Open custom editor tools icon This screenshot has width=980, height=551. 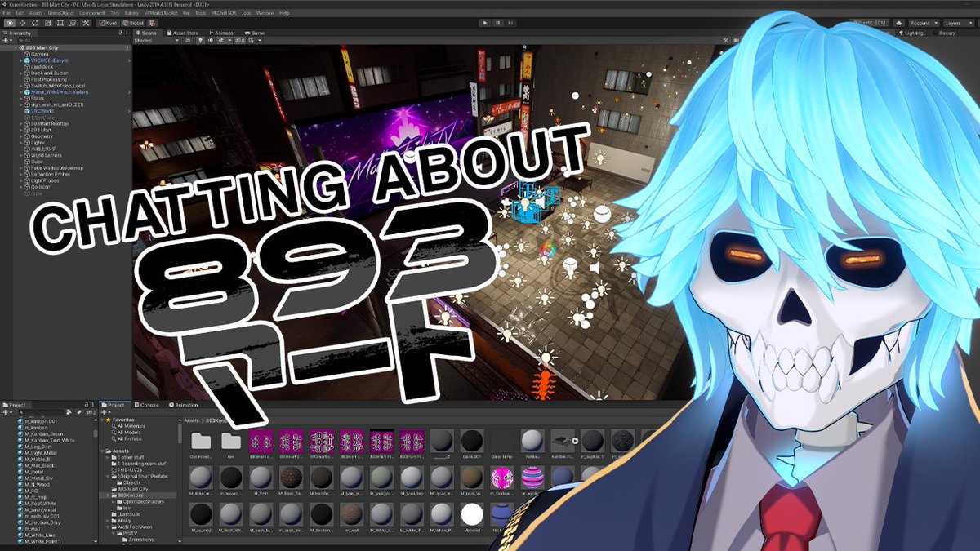coord(86,23)
